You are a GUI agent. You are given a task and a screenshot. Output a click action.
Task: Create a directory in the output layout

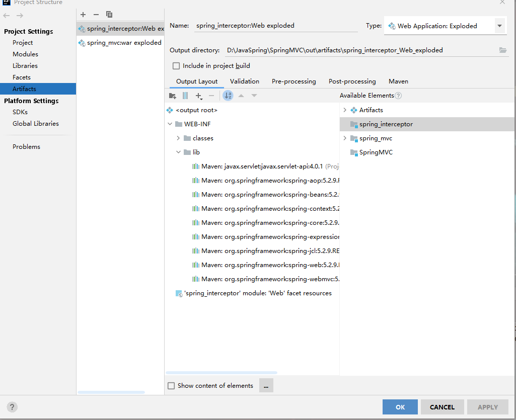pos(173,96)
